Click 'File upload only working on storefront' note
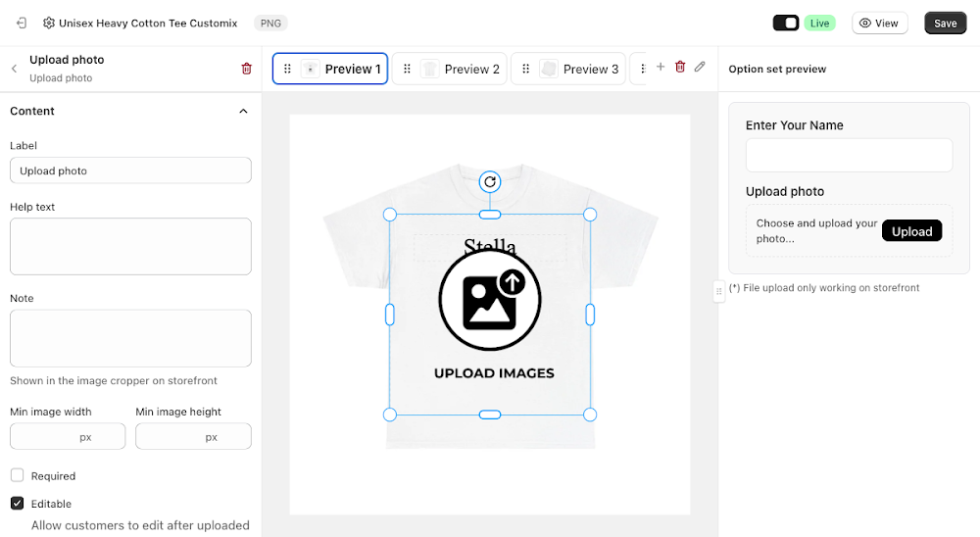The height and width of the screenshot is (537, 980). [824, 287]
